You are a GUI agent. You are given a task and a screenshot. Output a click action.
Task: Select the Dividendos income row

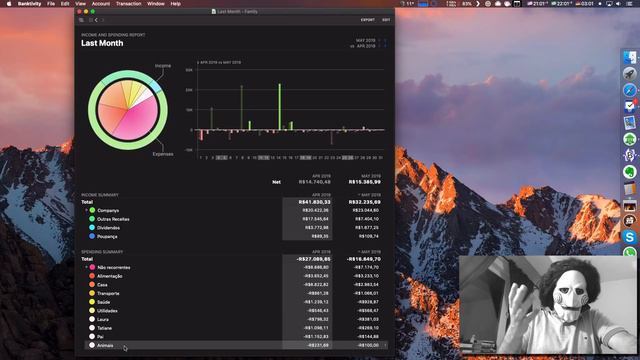click(x=235, y=228)
